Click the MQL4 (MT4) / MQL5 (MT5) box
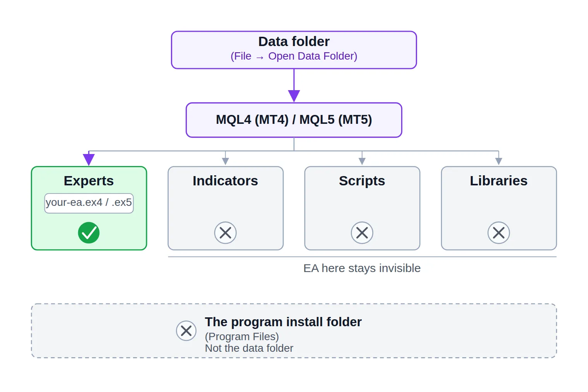588x392 pixels. click(x=294, y=120)
